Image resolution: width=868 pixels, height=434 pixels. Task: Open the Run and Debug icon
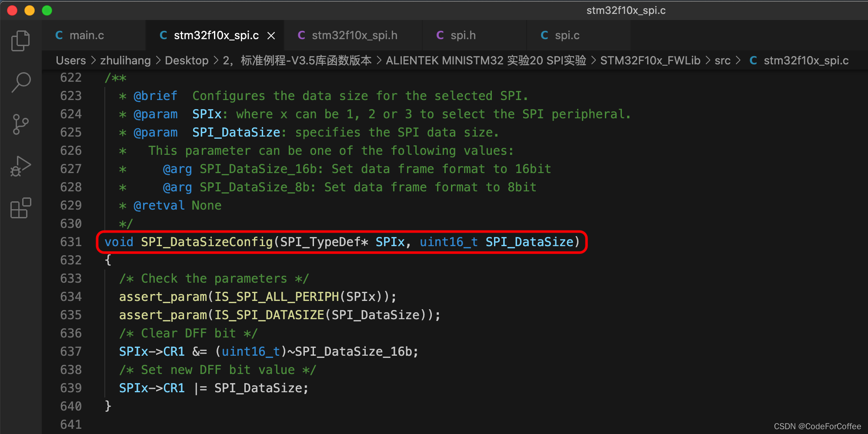[x=20, y=166]
